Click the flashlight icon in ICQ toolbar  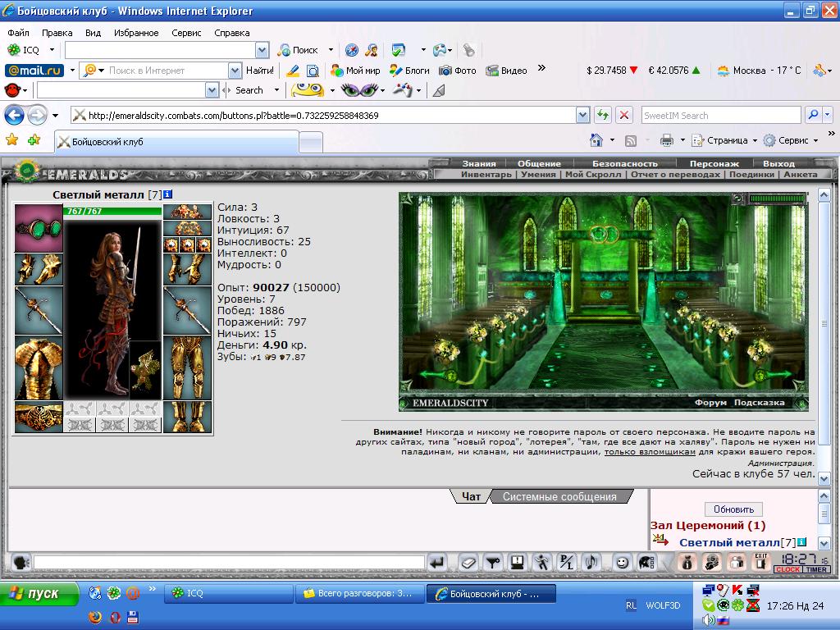coord(468,50)
